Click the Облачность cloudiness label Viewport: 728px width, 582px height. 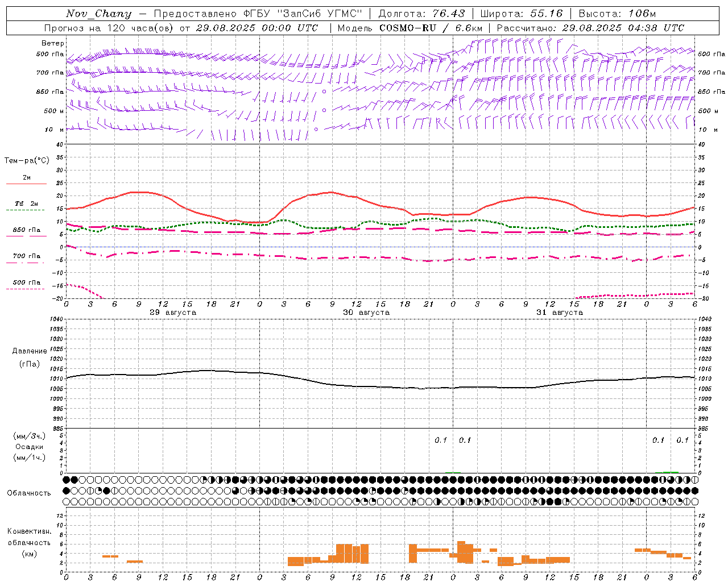(x=29, y=493)
